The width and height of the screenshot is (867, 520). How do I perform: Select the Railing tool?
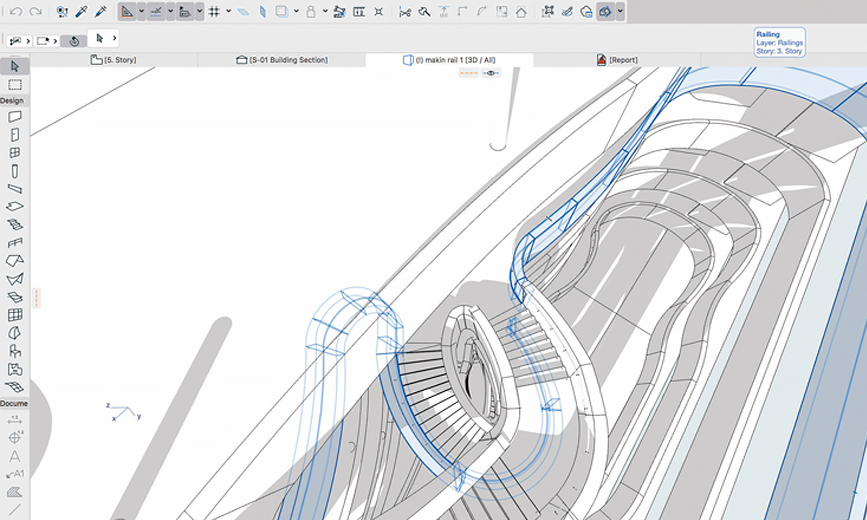pos(14,243)
